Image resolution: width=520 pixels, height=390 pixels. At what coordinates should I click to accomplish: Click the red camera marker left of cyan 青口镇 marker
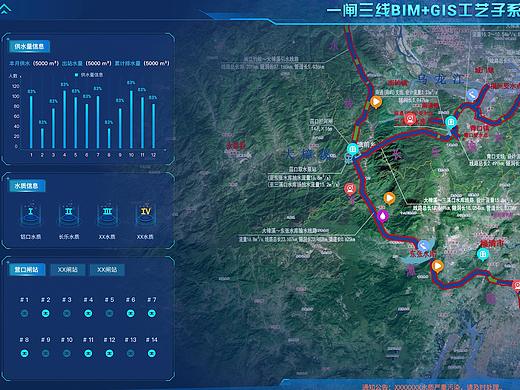pyautogui.click(x=410, y=119)
